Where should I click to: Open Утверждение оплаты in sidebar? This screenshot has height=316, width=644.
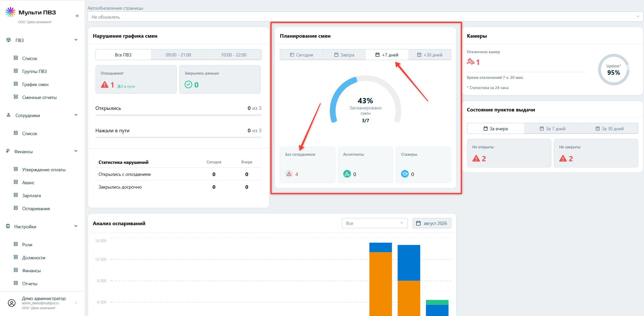click(x=44, y=169)
